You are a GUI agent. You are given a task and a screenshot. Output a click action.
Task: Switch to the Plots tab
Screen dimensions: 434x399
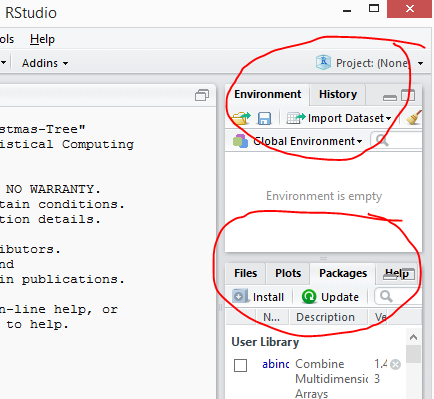point(288,273)
